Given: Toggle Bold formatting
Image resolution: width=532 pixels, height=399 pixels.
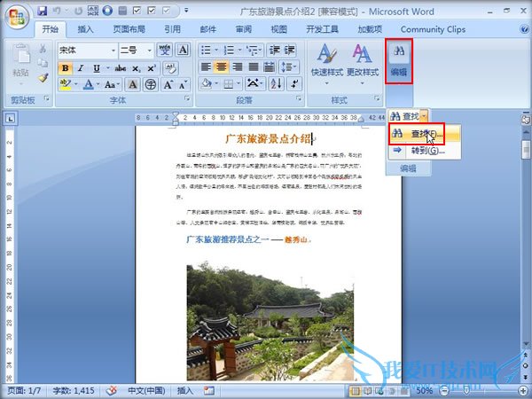Looking at the screenshot, I should [65, 68].
